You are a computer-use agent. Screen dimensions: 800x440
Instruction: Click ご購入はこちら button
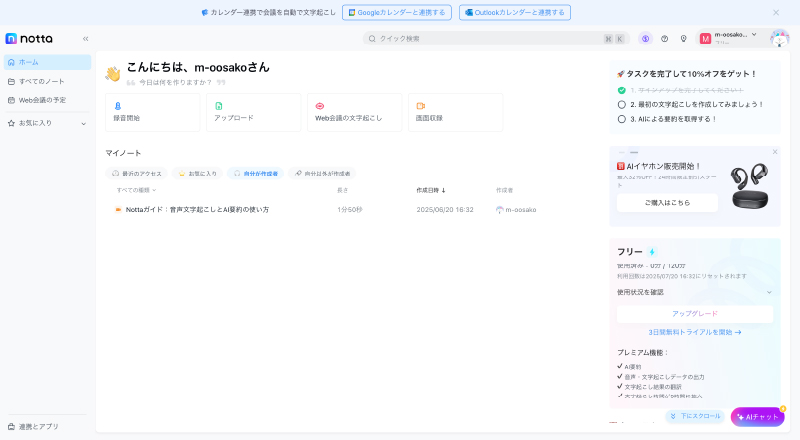pyautogui.click(x=667, y=203)
